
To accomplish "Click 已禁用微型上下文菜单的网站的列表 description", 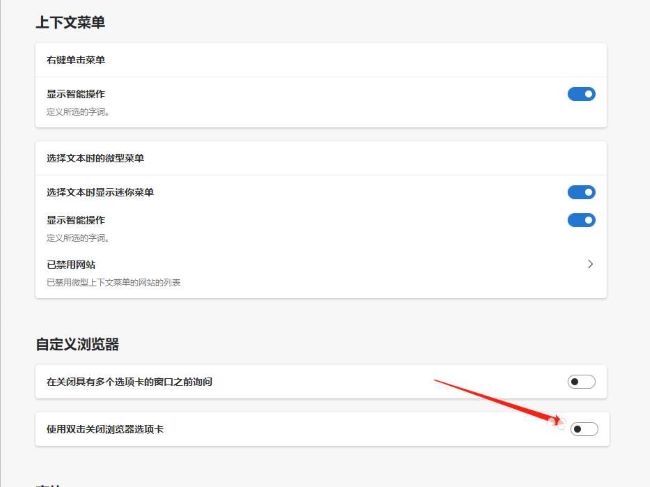I will click(113, 282).
